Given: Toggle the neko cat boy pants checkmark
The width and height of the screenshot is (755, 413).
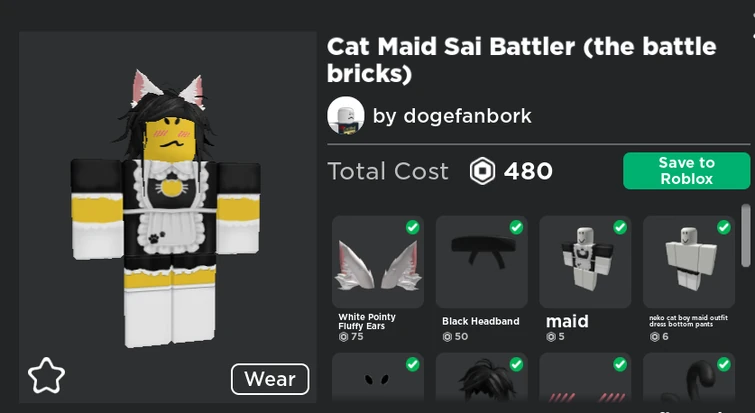Looking at the screenshot, I should pyautogui.click(x=724, y=227).
